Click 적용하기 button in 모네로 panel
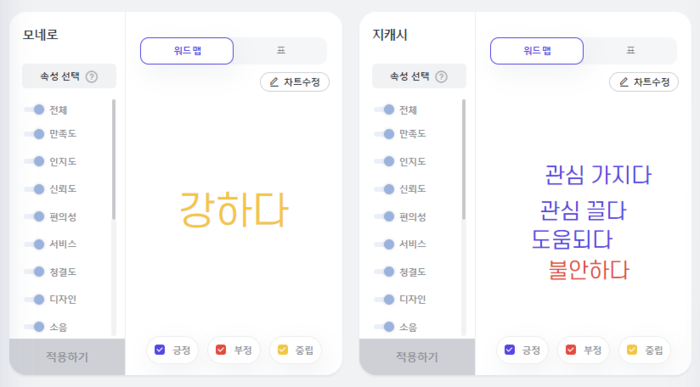The image size is (700, 387). (67, 357)
